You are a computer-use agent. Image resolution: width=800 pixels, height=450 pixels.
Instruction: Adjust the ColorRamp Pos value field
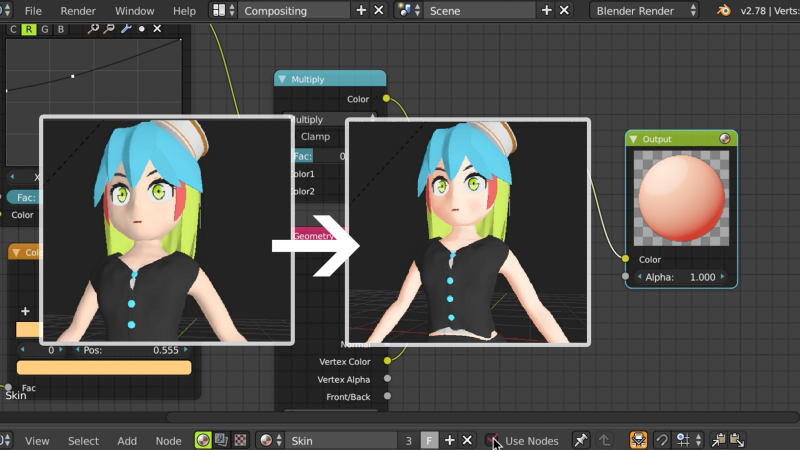132,350
